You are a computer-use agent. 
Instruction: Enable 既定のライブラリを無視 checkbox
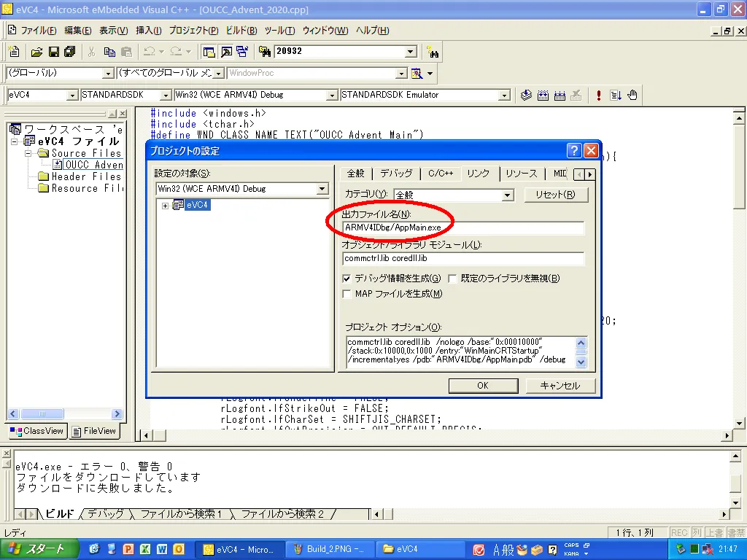[452, 279]
